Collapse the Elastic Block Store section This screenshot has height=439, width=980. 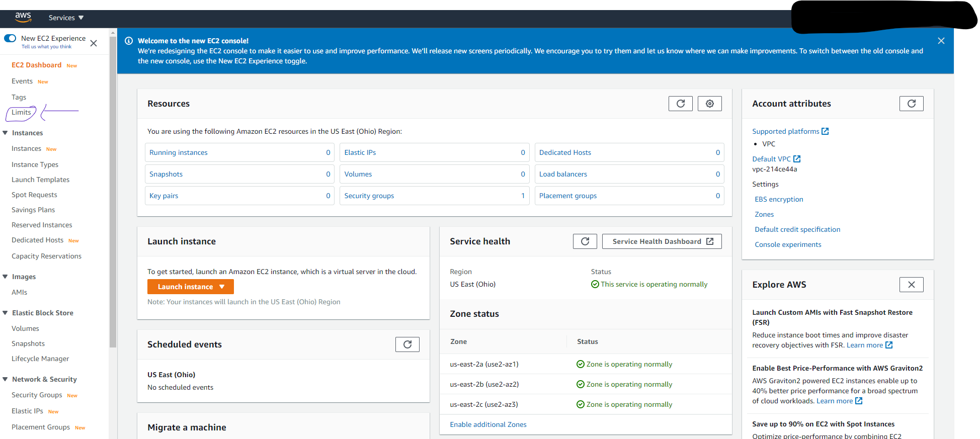5,313
